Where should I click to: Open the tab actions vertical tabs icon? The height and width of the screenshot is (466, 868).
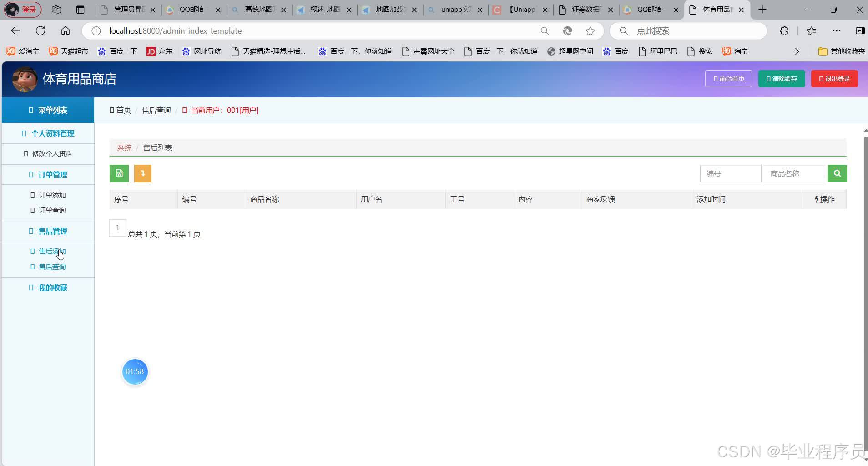(80, 10)
